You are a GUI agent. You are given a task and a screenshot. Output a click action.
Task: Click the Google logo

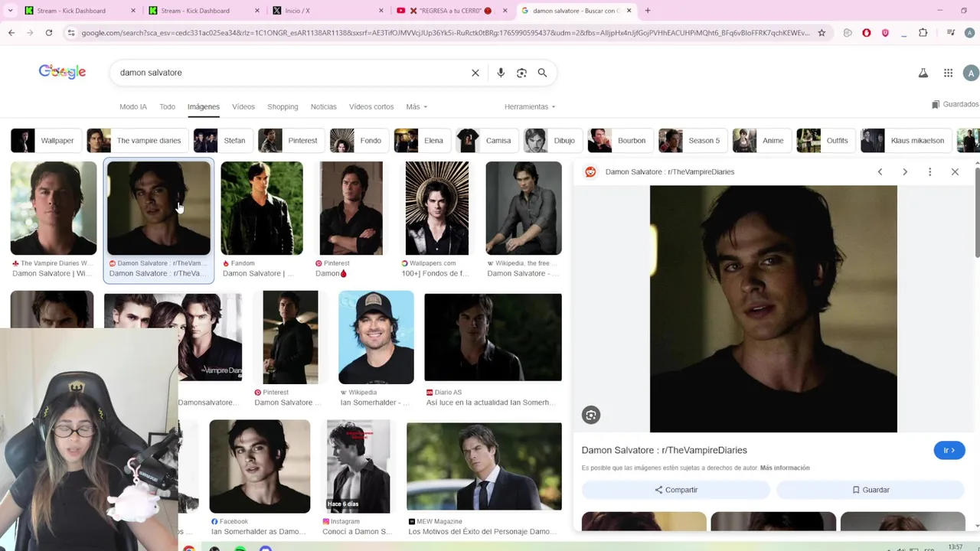pyautogui.click(x=62, y=72)
